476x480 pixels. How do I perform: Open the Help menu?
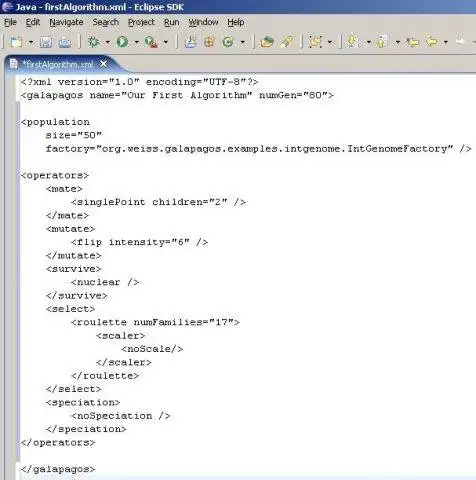click(x=236, y=22)
